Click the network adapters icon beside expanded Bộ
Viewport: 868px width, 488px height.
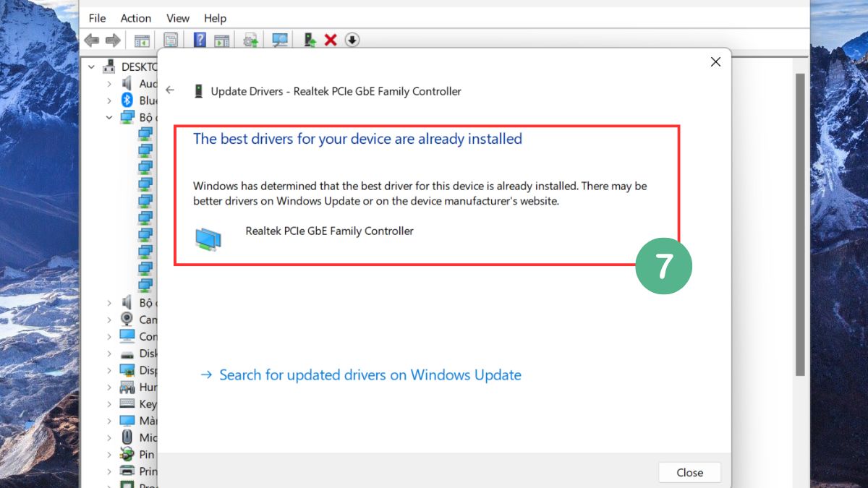pos(127,117)
